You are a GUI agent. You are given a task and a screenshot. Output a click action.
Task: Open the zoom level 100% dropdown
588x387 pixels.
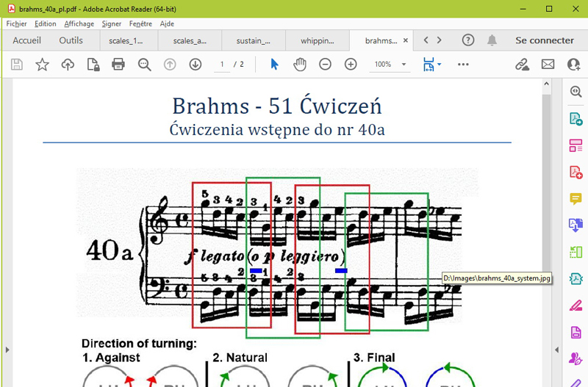pos(404,65)
